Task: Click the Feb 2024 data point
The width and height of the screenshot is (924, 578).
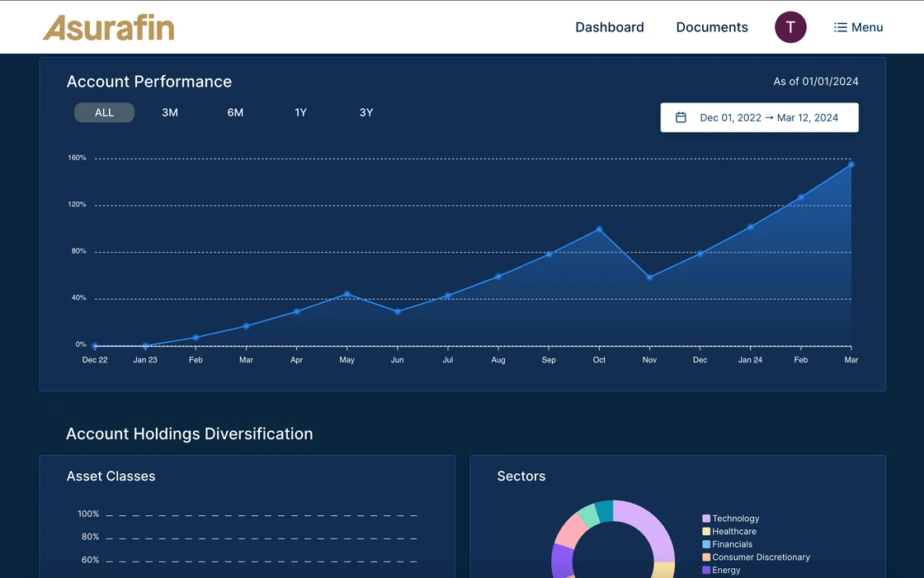Action: [801, 197]
